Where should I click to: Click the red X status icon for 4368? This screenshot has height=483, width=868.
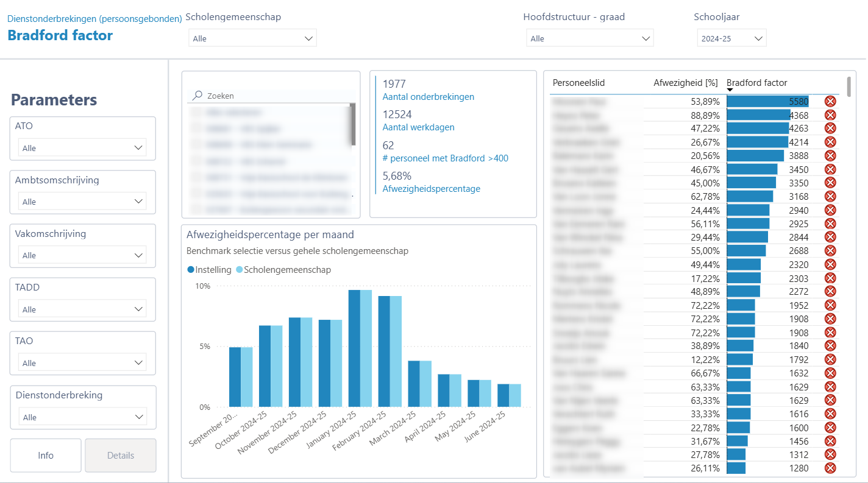click(x=830, y=115)
